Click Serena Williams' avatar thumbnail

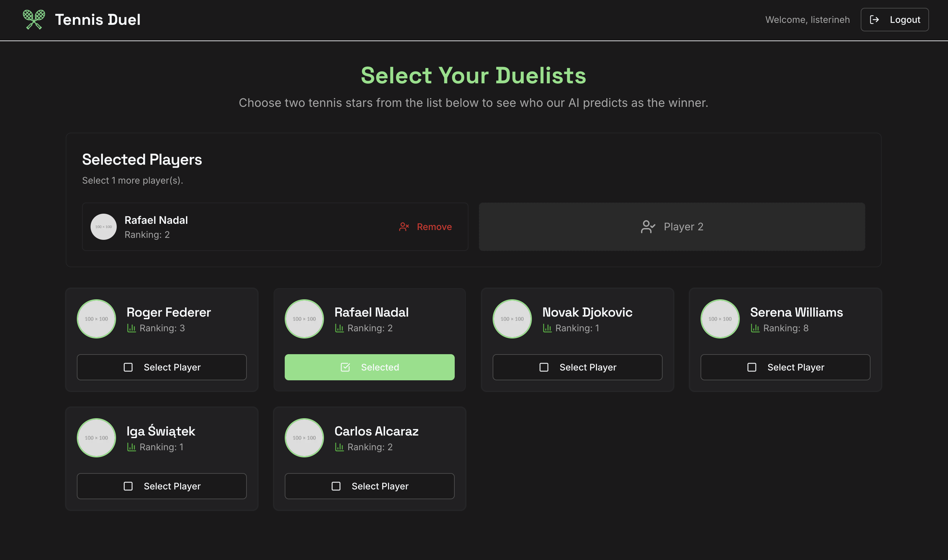720,319
